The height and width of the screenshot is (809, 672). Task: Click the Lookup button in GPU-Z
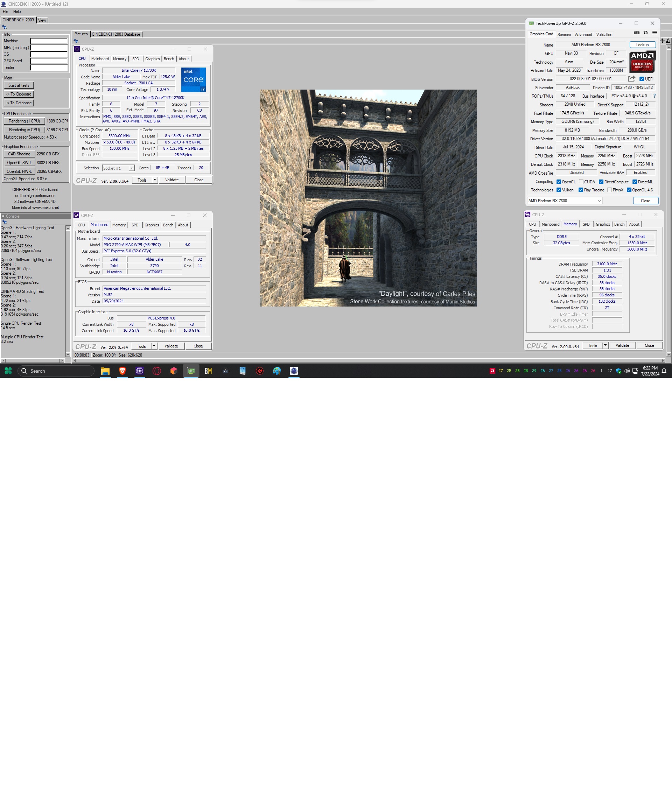pos(642,45)
